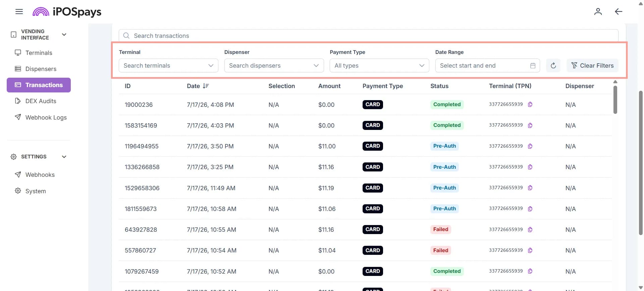This screenshot has height=291, width=644.
Task: Copy TPN for transaction 19000236
Action: pos(530,104)
